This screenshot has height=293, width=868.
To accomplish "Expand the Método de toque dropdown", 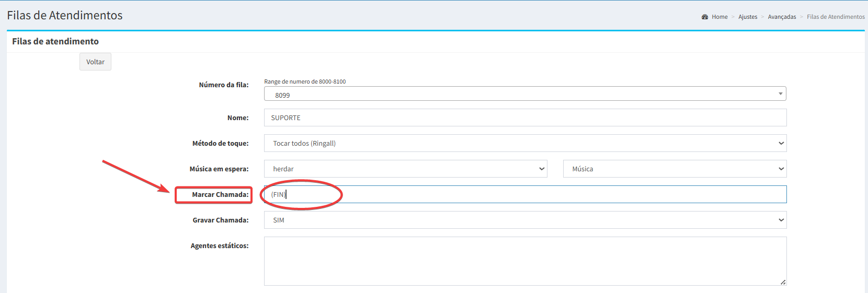I will [x=525, y=143].
